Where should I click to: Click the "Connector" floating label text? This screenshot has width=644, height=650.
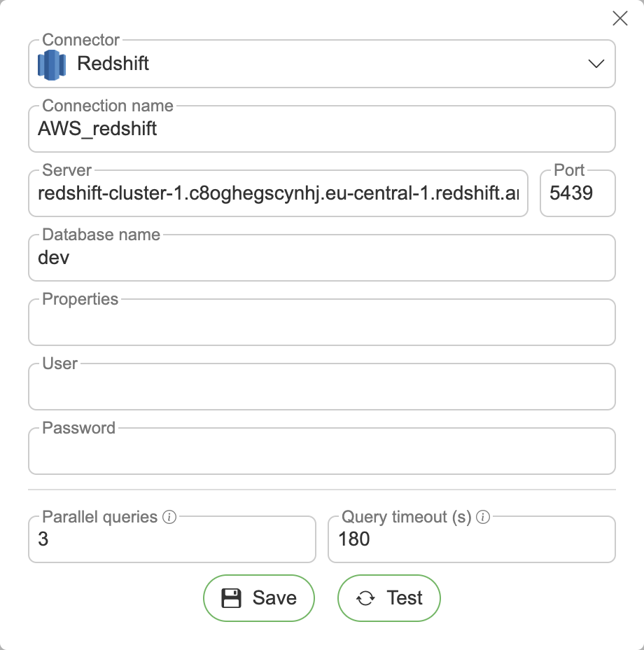pyautogui.click(x=81, y=40)
